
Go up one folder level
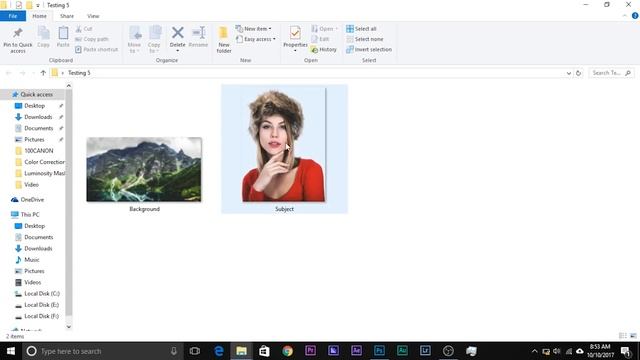coord(43,73)
